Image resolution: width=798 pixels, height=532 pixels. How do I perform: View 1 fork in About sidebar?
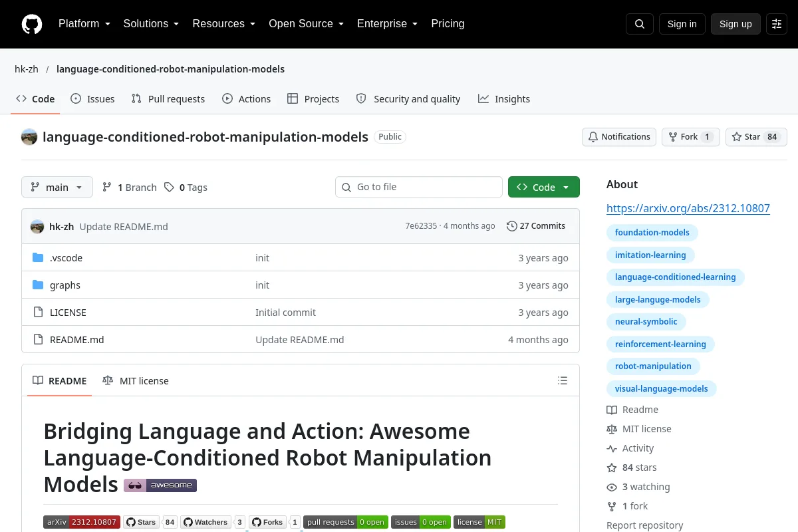tap(627, 506)
